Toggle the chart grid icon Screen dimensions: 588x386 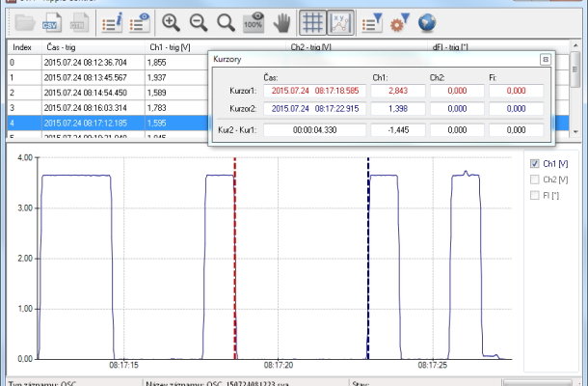(x=311, y=21)
